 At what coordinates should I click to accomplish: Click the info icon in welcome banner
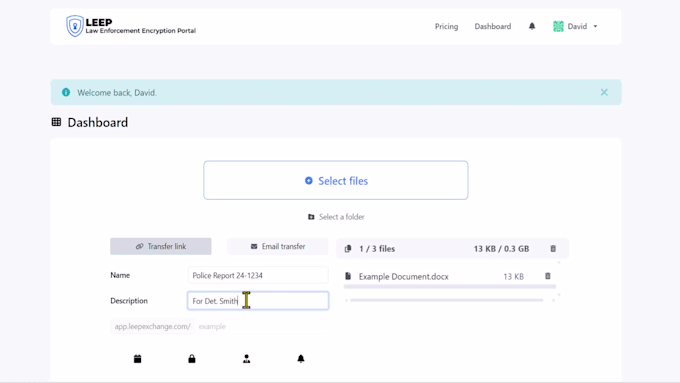coord(66,92)
